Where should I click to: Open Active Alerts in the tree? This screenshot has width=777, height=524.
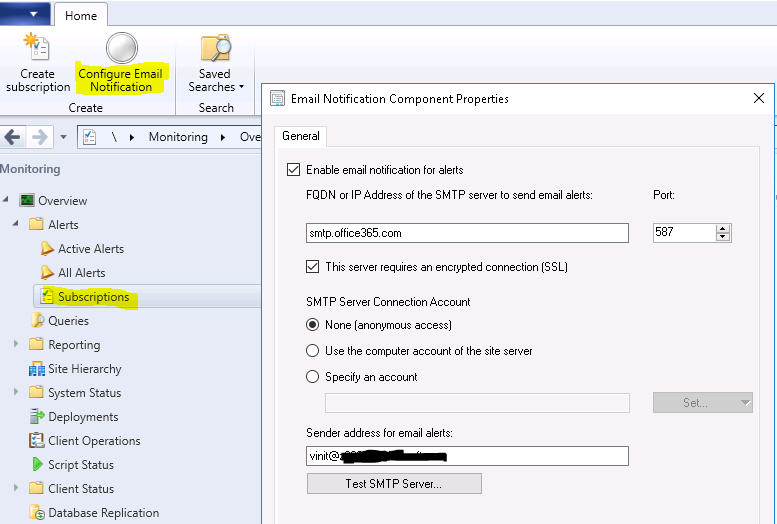[x=90, y=249]
